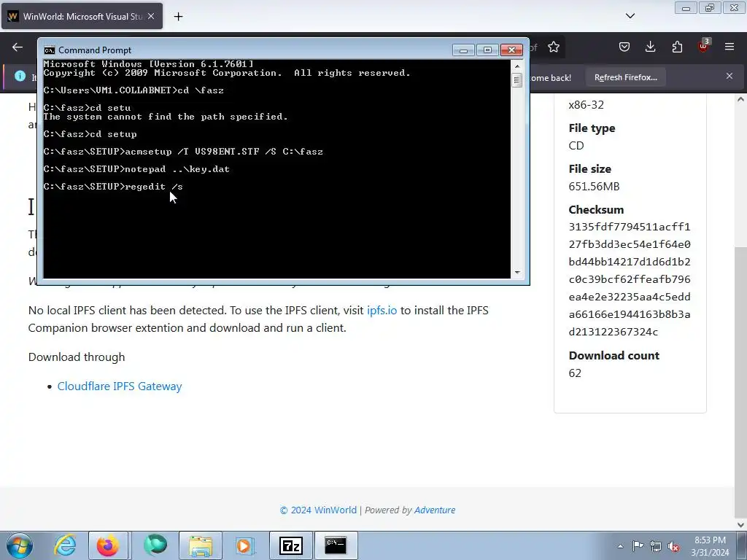Click the Command Prompt title bar icon
This screenshot has width=747, height=560.
coord(49,50)
